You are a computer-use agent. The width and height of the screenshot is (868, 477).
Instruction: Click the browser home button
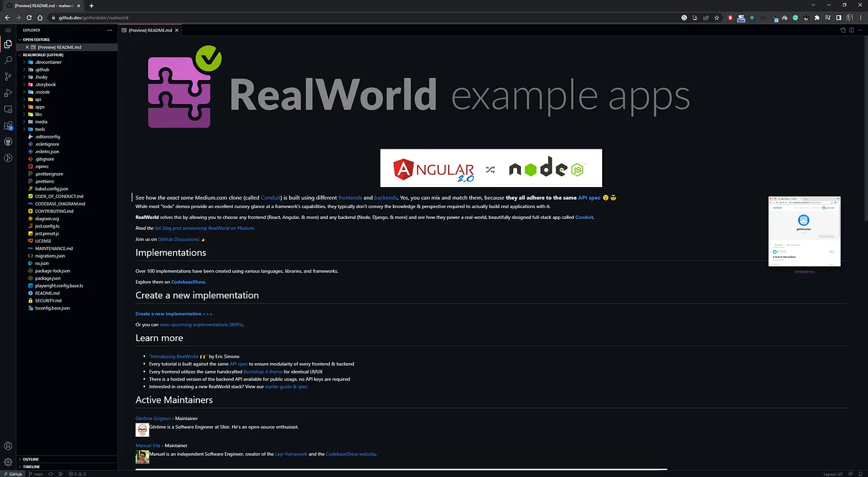coord(41,18)
